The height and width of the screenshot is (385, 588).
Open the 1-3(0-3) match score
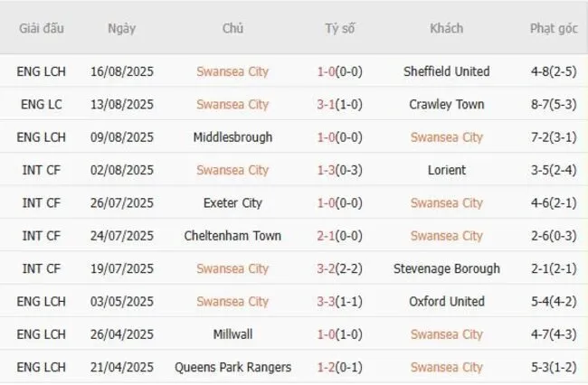[x=340, y=170]
